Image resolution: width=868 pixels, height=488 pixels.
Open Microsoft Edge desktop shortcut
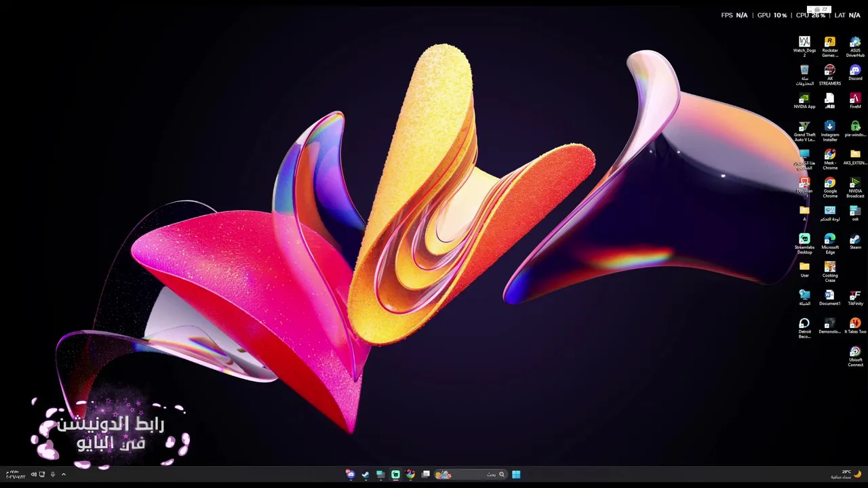(829, 244)
